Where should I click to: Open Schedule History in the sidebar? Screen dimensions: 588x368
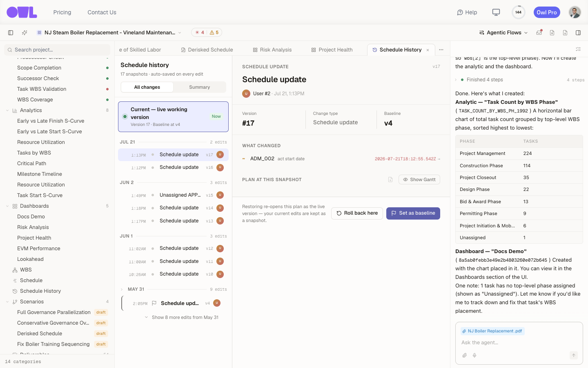coord(40,291)
